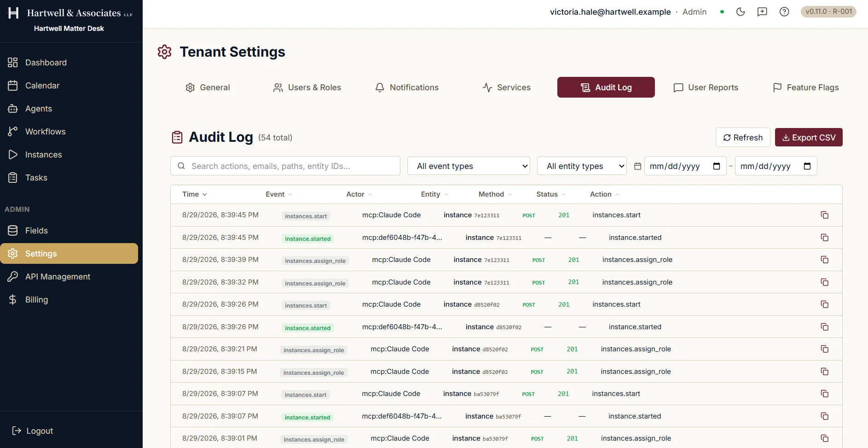Switch to Users & Roles tab

tap(307, 87)
